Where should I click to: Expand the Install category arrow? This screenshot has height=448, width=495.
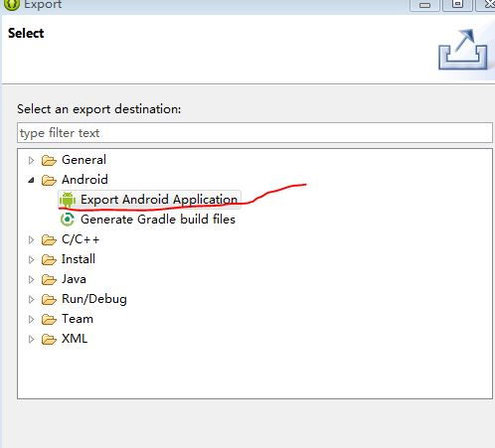pos(31,259)
